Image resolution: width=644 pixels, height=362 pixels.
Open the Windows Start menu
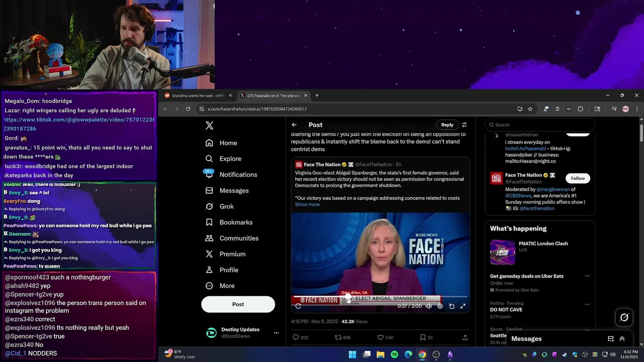[x=353, y=354]
